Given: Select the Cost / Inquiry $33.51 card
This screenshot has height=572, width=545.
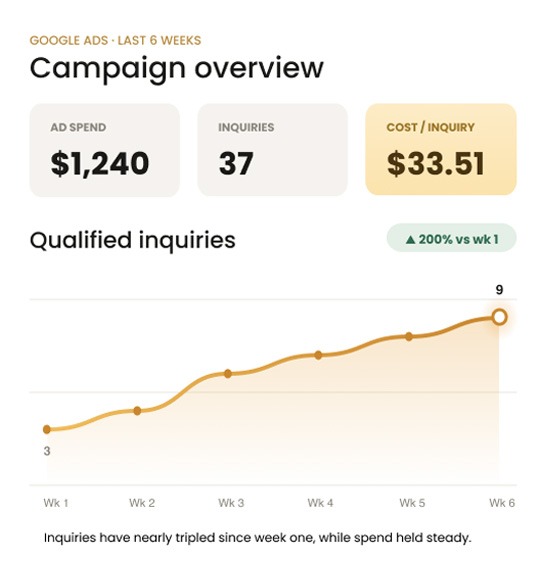Looking at the screenshot, I should coord(441,149).
